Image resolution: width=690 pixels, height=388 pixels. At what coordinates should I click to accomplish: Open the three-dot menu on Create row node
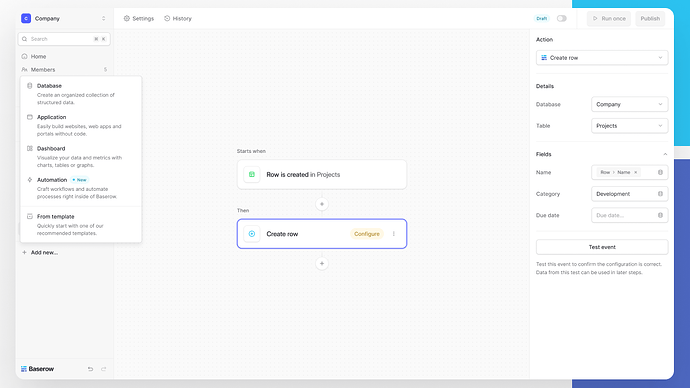pyautogui.click(x=393, y=234)
